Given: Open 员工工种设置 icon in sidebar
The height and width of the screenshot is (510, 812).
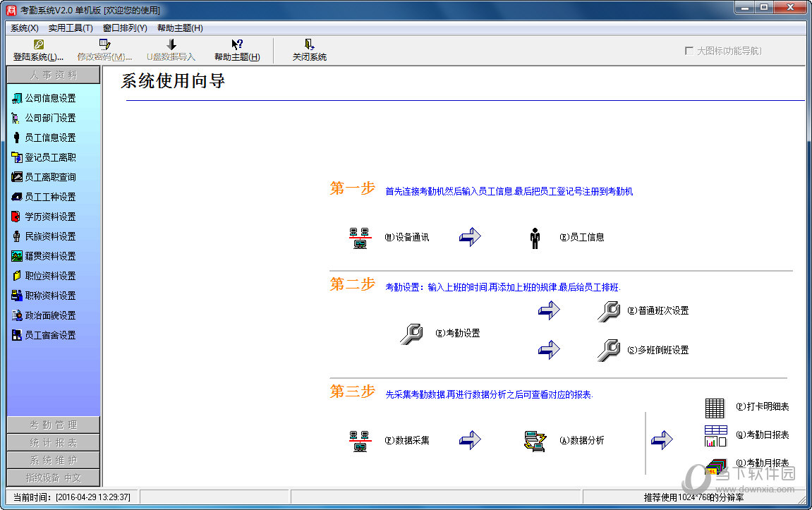Looking at the screenshot, I should (16, 197).
